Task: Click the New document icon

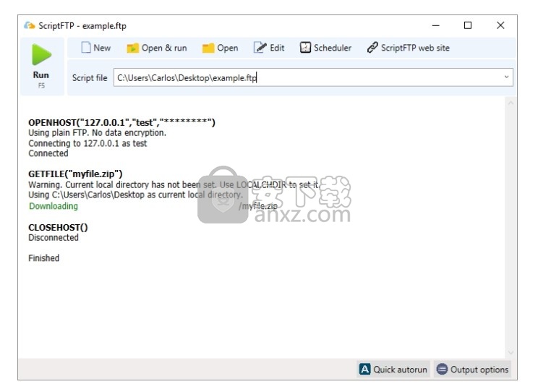Action: click(86, 48)
